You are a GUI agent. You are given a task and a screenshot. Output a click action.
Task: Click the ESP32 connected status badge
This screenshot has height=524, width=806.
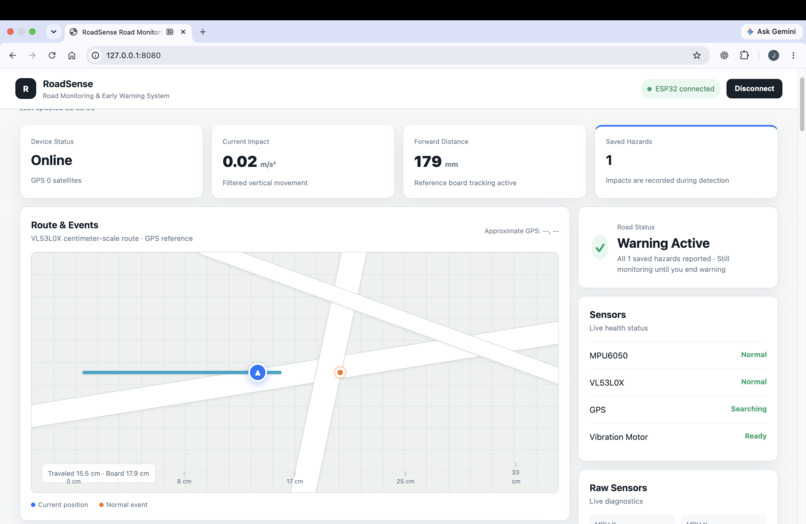tap(681, 88)
